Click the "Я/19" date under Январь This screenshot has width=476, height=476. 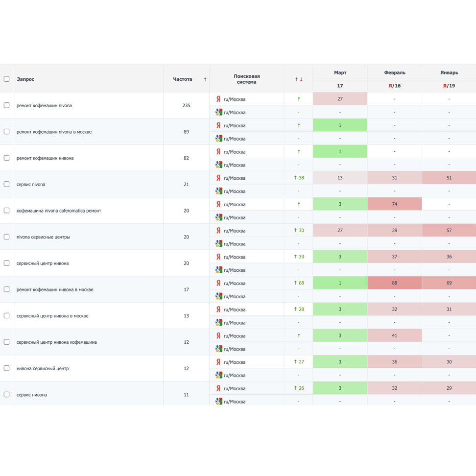pos(449,86)
